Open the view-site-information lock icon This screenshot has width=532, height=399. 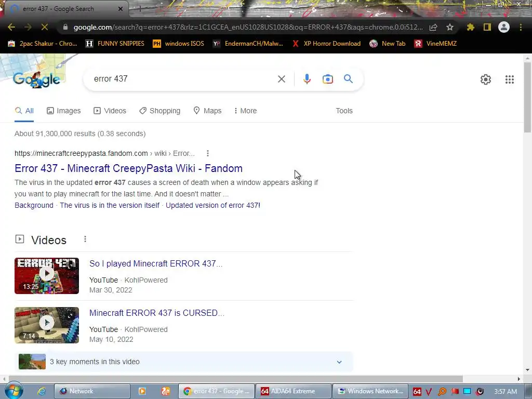click(65, 27)
